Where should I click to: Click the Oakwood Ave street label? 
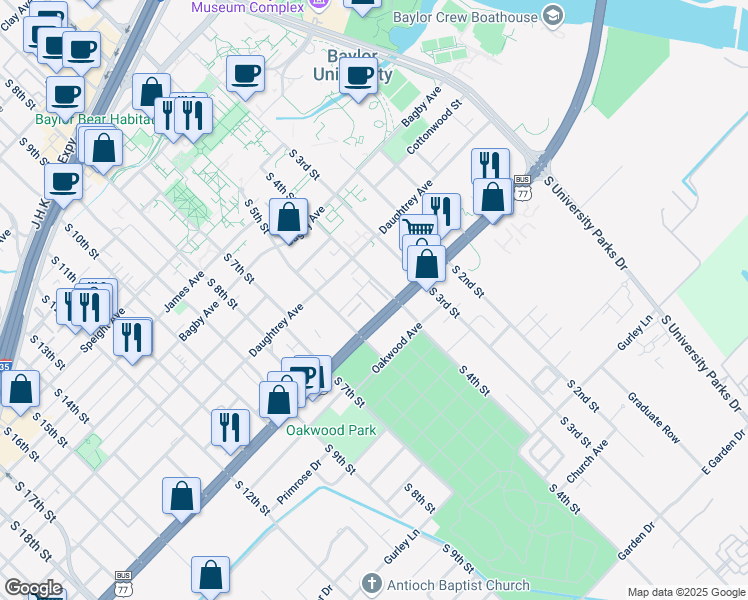pos(397,348)
